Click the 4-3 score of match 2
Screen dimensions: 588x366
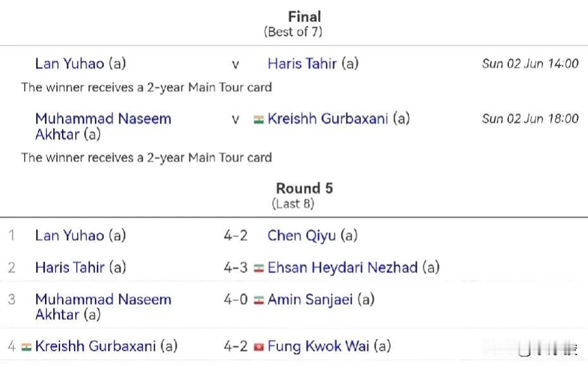tap(235, 268)
